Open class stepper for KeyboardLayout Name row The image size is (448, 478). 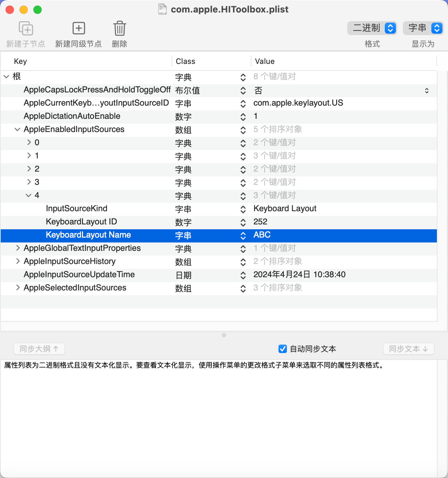click(243, 236)
